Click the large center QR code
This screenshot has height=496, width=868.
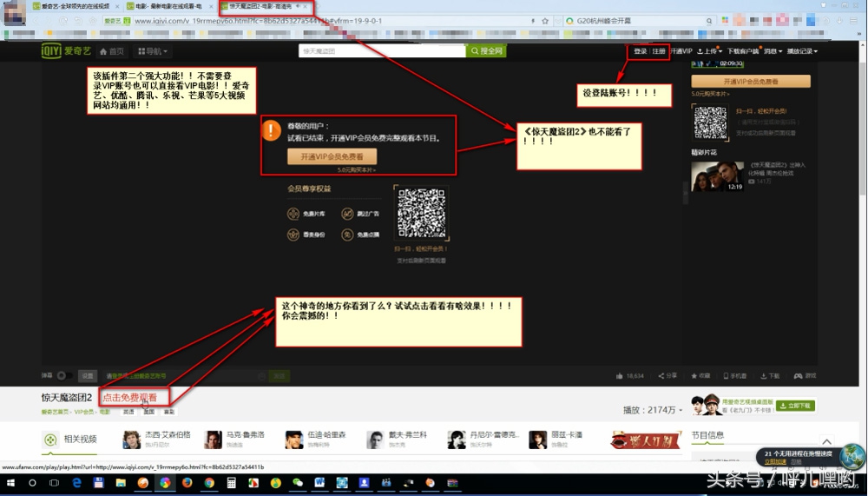[421, 214]
